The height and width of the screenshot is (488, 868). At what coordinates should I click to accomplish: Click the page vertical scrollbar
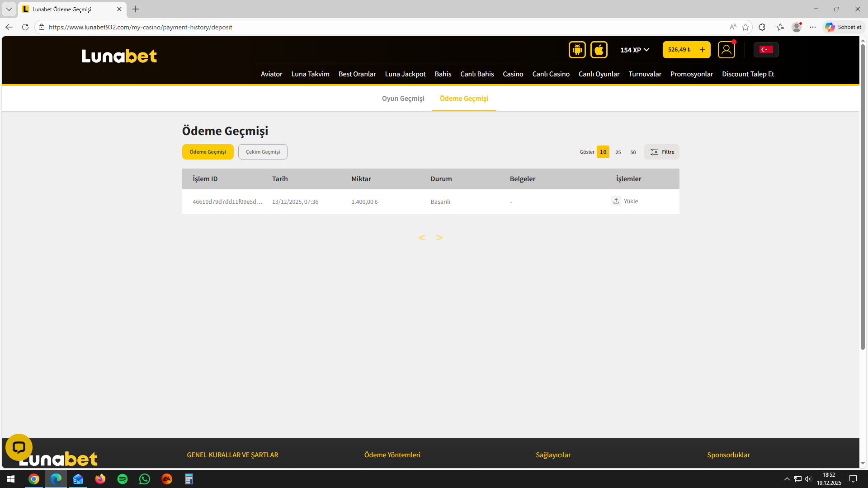pos(863,197)
